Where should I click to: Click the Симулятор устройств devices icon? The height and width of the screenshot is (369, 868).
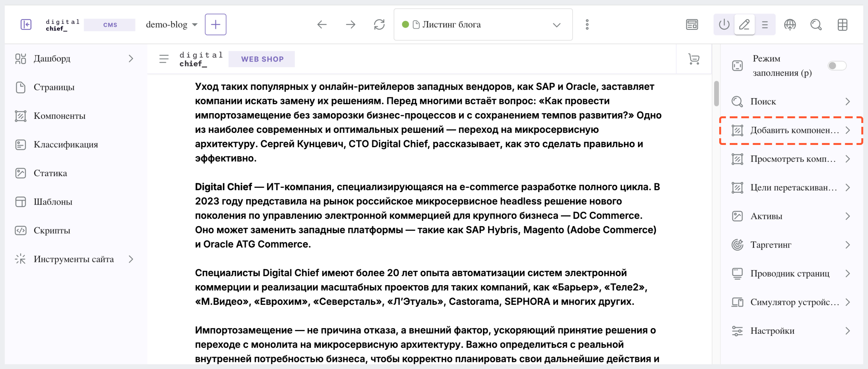(737, 302)
